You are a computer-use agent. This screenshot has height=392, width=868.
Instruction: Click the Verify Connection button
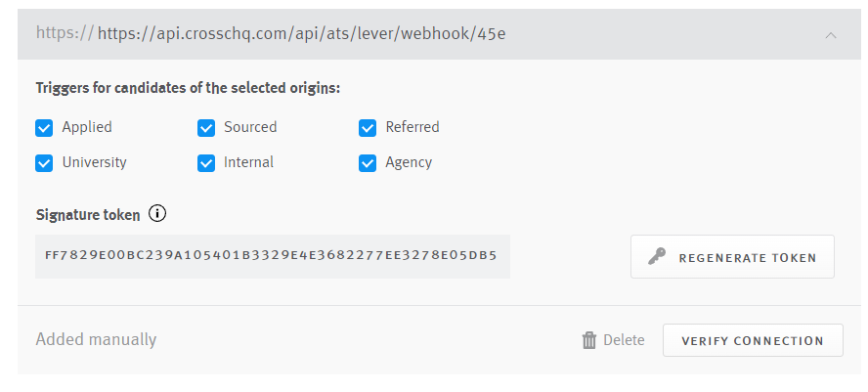point(753,340)
